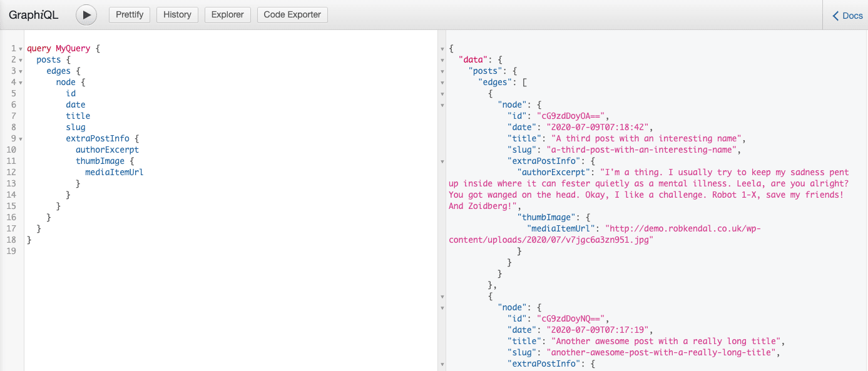Collapse the data object in the response pane

pyautogui.click(x=442, y=59)
